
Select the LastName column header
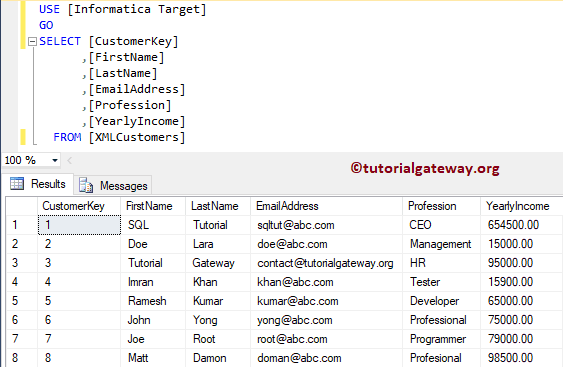[218, 206]
